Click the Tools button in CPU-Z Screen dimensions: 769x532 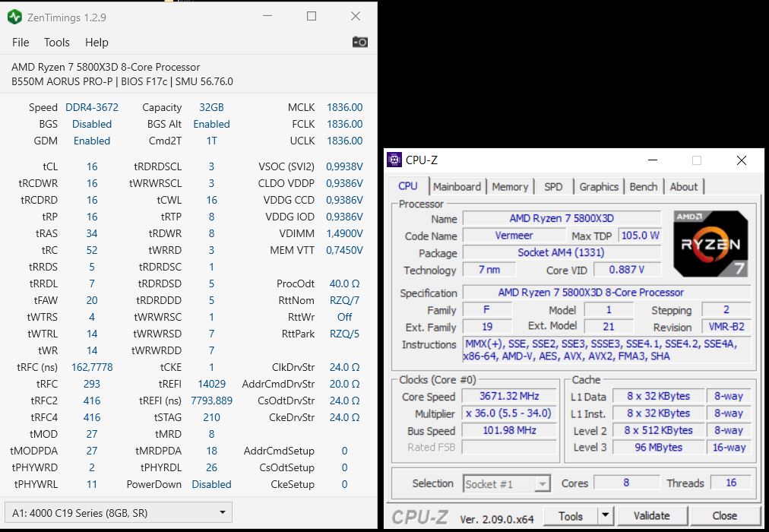click(x=571, y=516)
